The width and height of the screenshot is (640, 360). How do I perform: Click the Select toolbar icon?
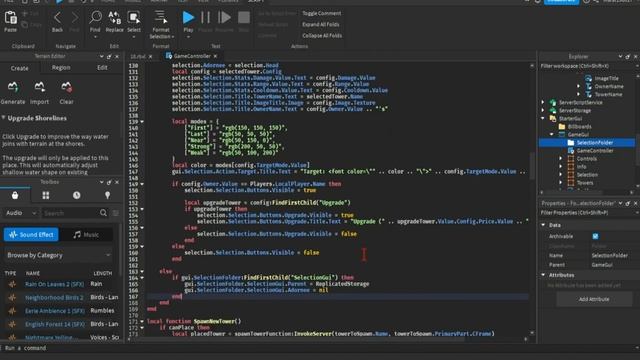click(x=134, y=18)
